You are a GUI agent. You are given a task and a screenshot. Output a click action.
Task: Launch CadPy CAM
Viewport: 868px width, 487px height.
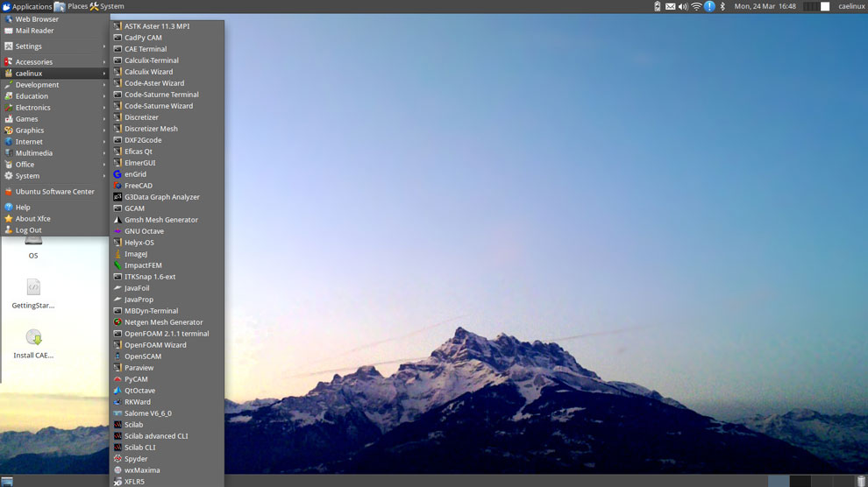[167, 38]
